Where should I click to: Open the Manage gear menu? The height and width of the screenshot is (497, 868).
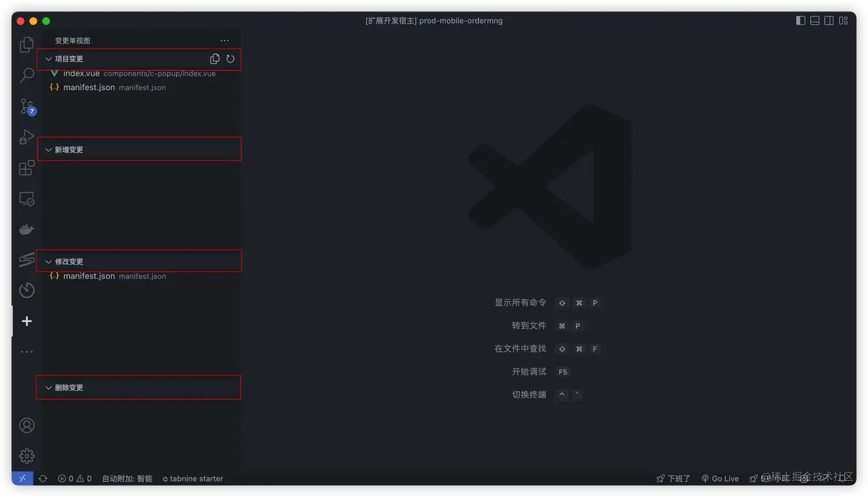click(x=26, y=456)
